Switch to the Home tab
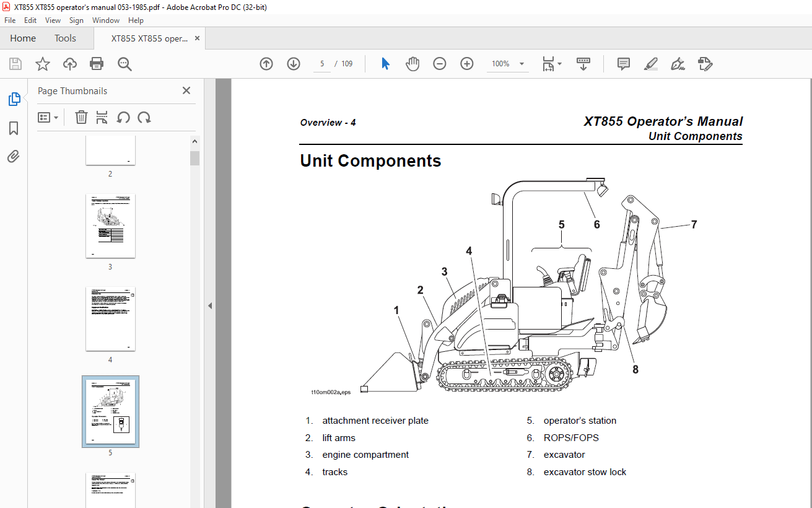This screenshot has width=812, height=508. 23,38
